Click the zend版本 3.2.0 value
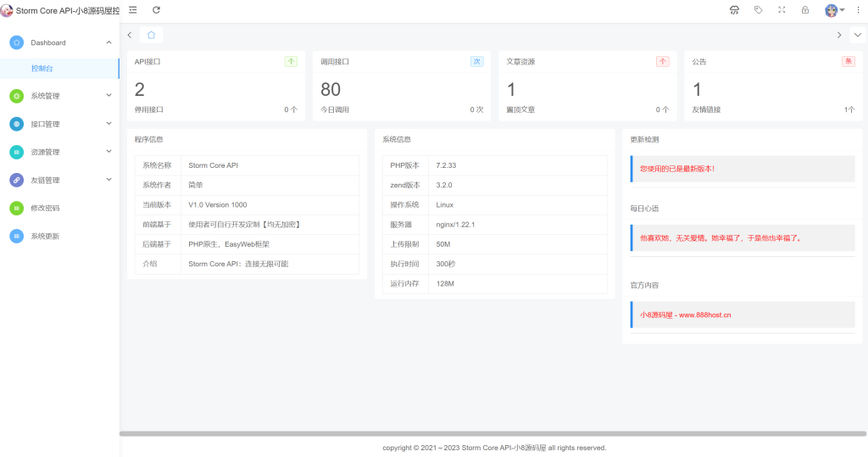Screen dimensions: 868x457 (x=444, y=185)
